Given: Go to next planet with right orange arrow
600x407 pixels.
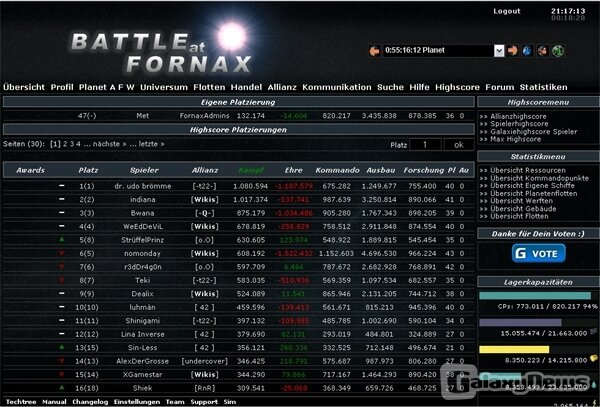Looking at the screenshot, I should pos(512,50).
